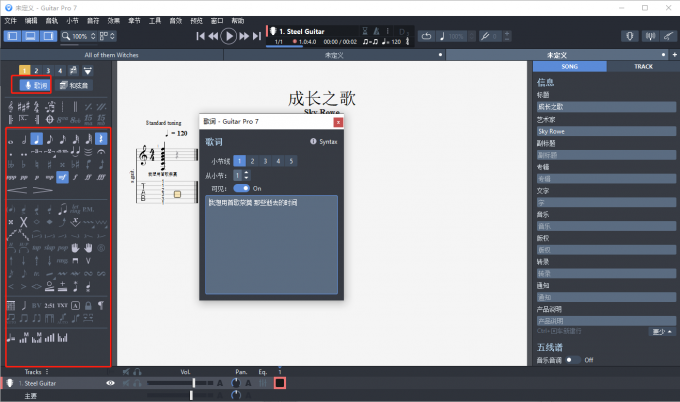Toggle the countdown hourglass icon
The height and width of the screenshot is (402, 680).
tap(365, 31)
